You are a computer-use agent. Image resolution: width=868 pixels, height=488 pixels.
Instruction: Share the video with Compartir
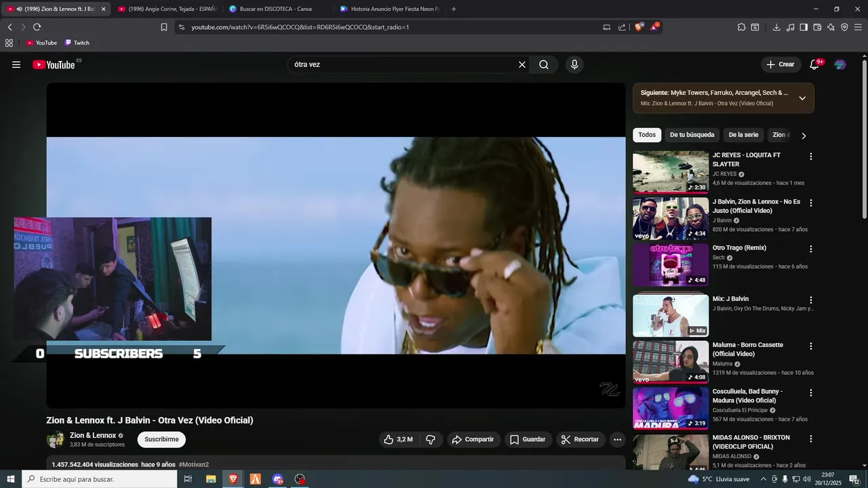(473, 439)
